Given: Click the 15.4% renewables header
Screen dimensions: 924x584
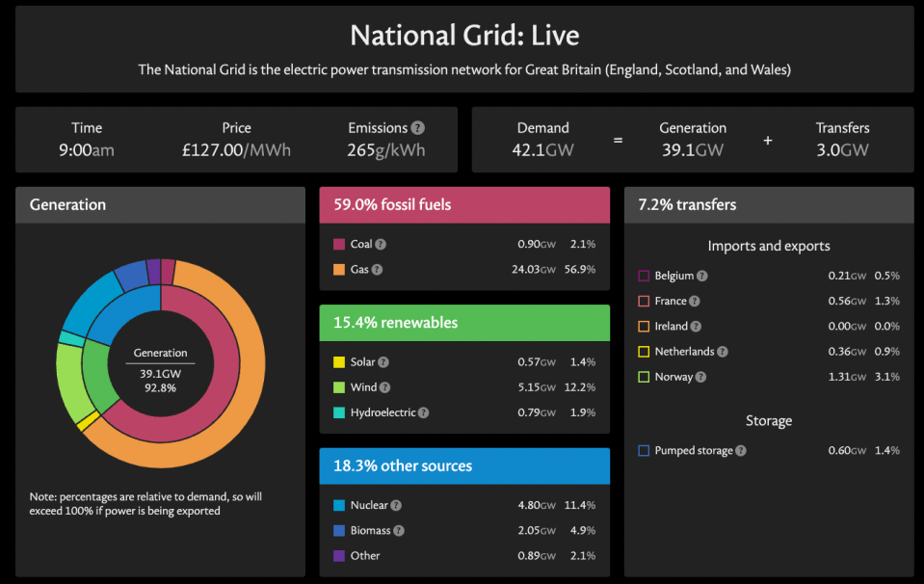Looking at the screenshot, I should tap(464, 323).
